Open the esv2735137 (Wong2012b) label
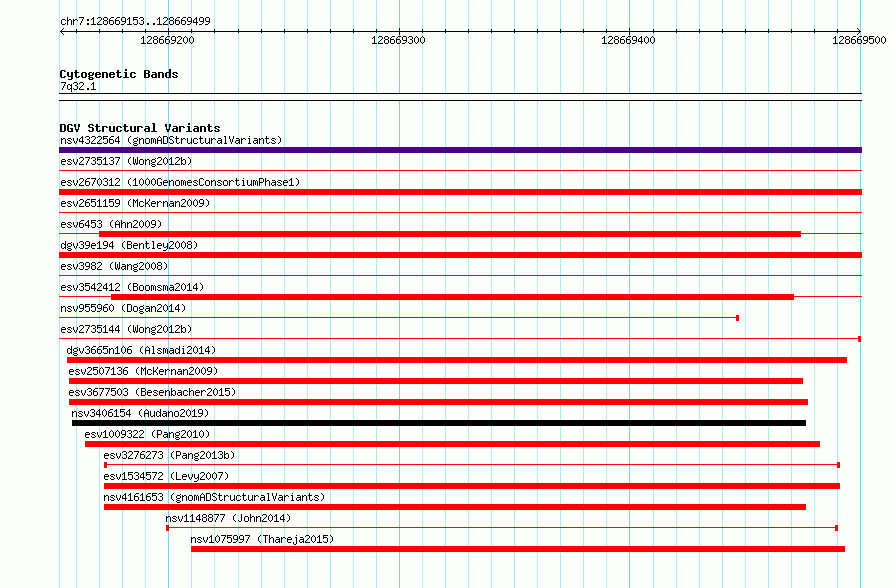The height and width of the screenshot is (588, 890). (126, 161)
